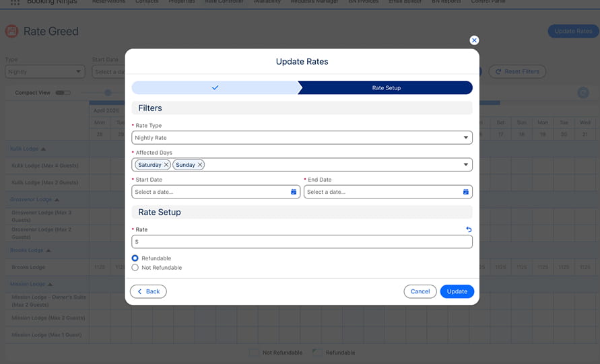Remove the Sunday tag from Affected Days
This screenshot has width=600, height=364.
pos(200,165)
